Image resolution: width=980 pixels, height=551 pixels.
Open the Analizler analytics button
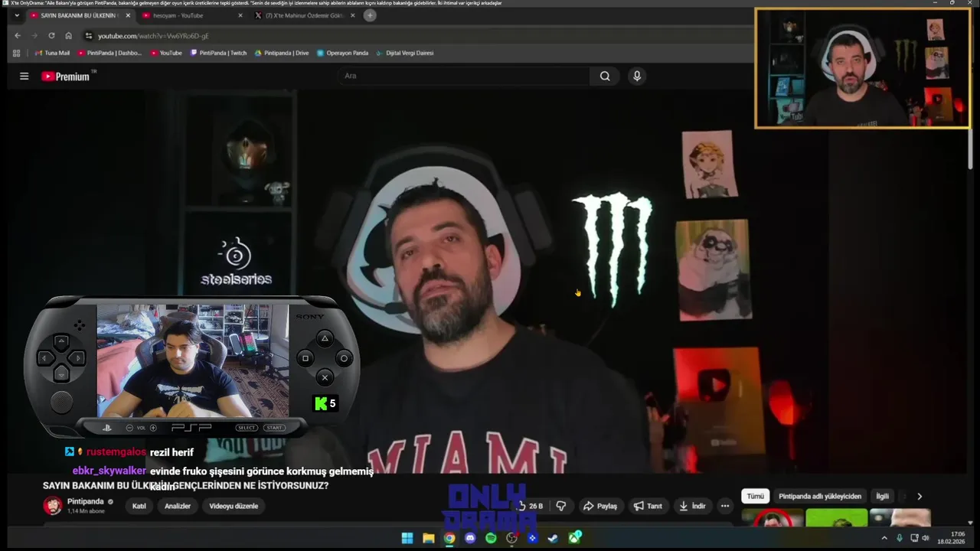coord(178,506)
